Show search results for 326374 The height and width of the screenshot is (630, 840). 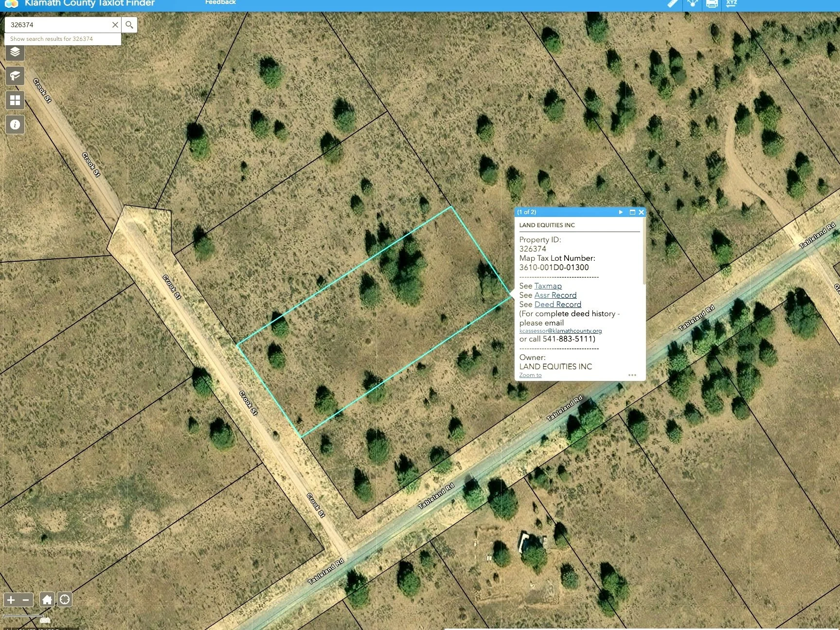point(51,38)
